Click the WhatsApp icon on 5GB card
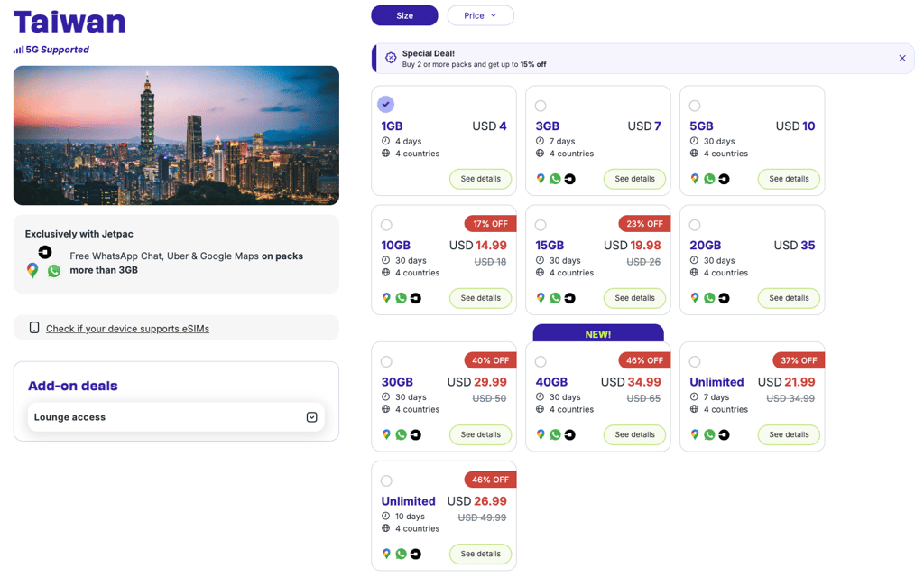 pos(709,179)
